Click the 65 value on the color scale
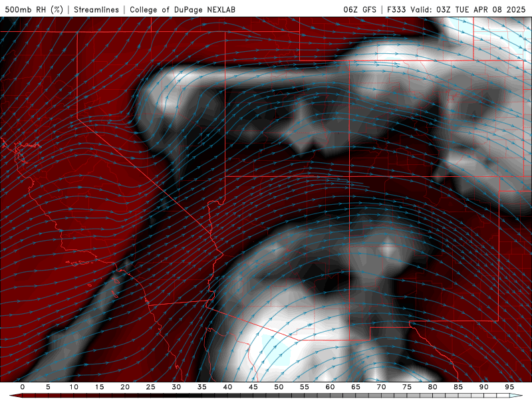Viewport: 532px width, 399px height. [x=356, y=387]
